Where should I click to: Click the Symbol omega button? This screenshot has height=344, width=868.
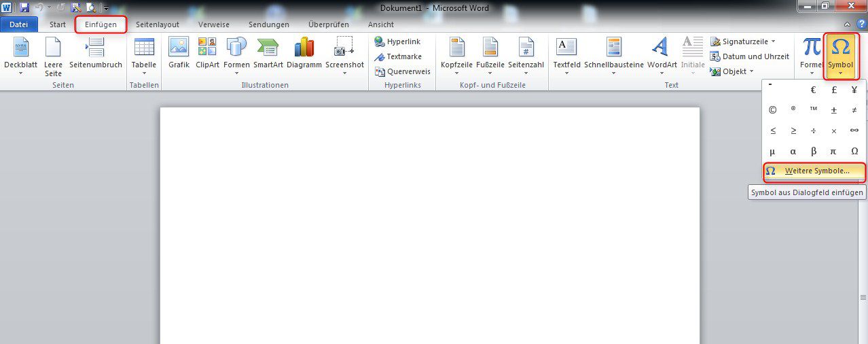coord(840,56)
